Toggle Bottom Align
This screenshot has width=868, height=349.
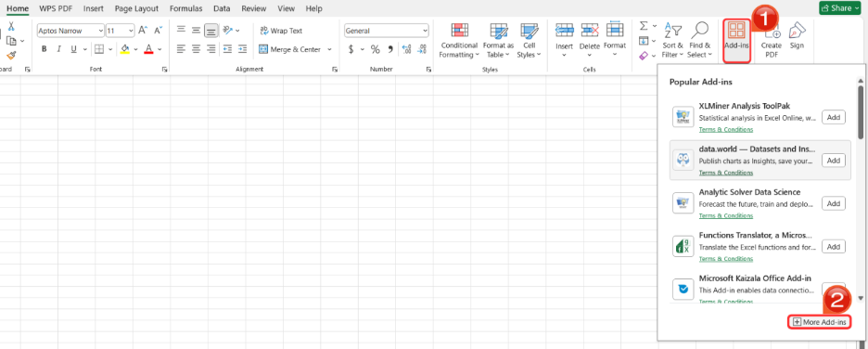point(211,31)
